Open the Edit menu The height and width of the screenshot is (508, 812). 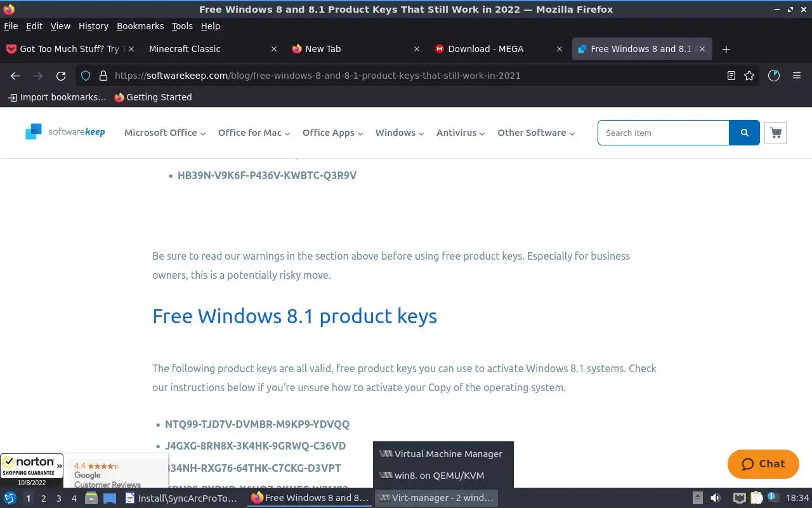[34, 26]
